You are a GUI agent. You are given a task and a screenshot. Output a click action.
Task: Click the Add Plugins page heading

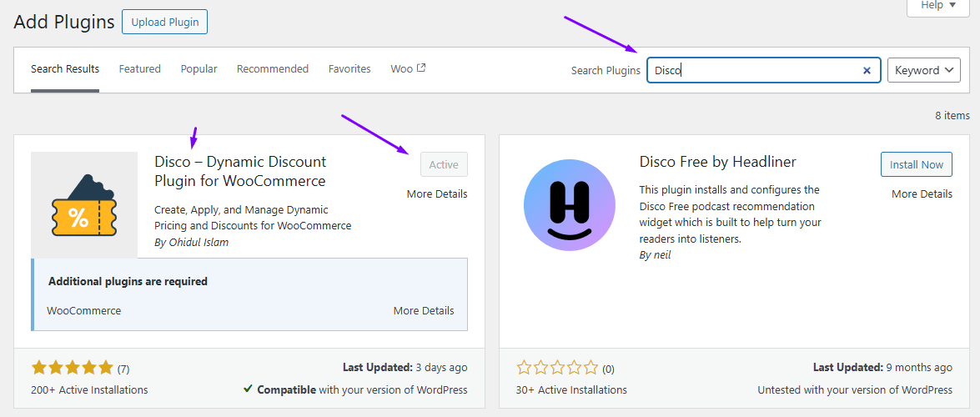coord(64,23)
